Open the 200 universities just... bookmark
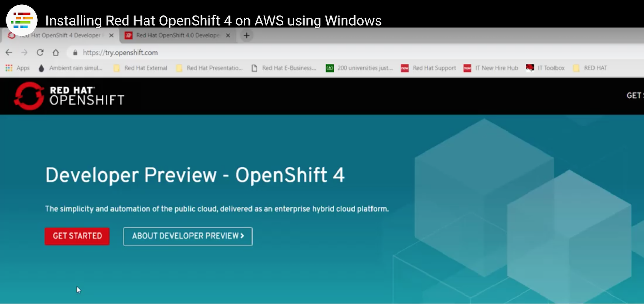 point(359,68)
